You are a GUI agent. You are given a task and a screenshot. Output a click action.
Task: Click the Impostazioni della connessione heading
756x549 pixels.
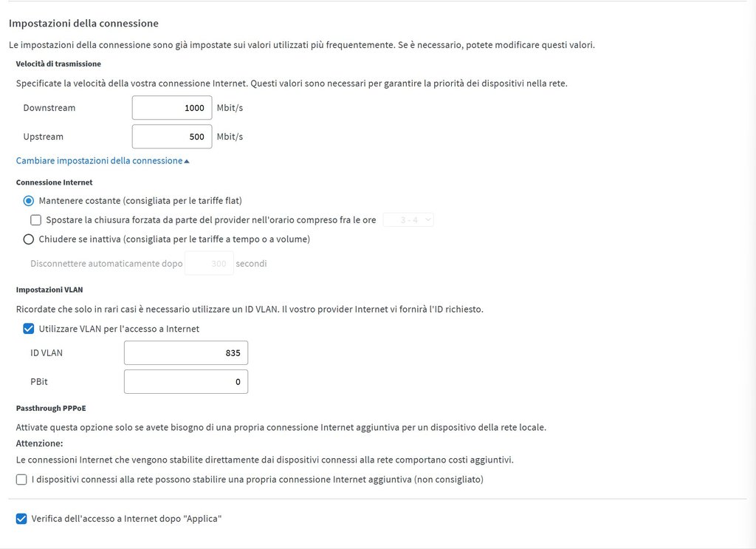coord(83,24)
